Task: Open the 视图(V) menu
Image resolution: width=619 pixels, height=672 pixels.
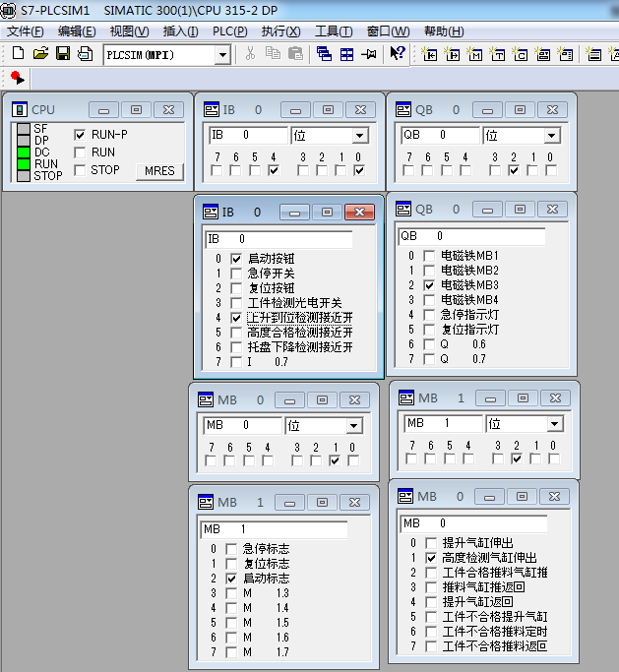Action: (x=130, y=31)
